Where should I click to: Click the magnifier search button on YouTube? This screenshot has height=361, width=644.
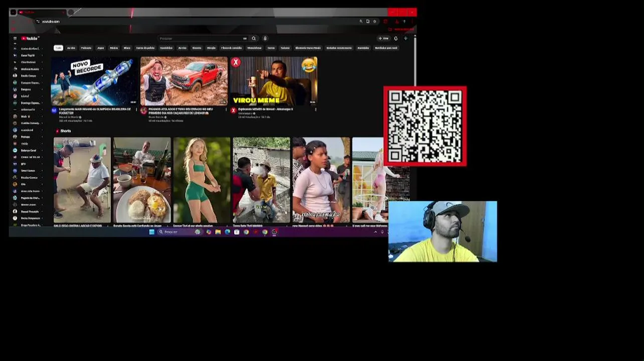click(x=254, y=38)
